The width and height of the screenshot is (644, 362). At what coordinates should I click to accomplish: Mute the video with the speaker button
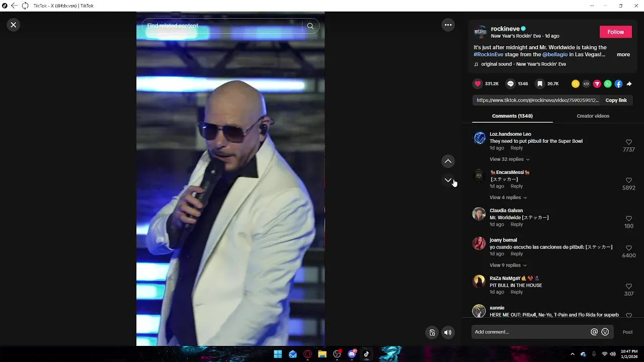448,332
